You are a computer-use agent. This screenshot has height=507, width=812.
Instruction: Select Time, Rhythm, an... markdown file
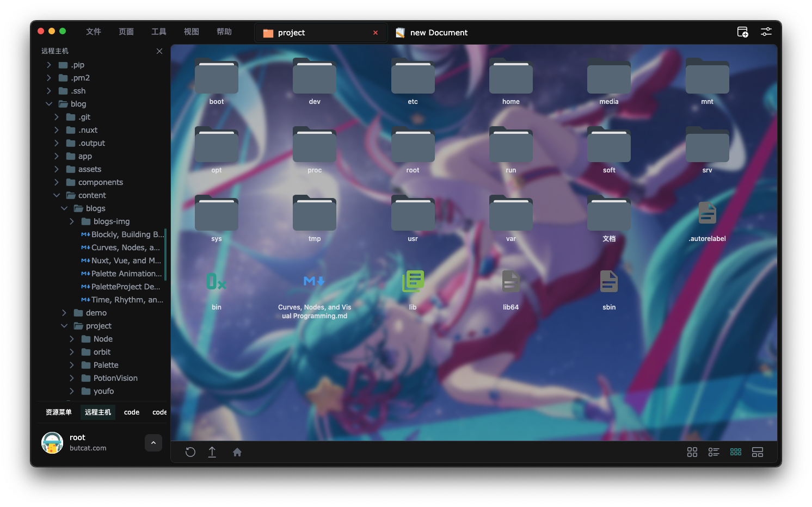point(121,300)
